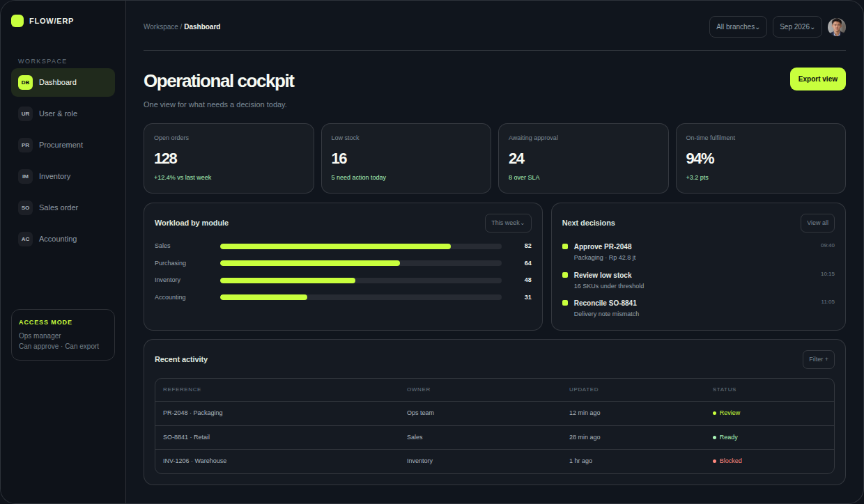Open User & role in the sidebar

coord(63,113)
